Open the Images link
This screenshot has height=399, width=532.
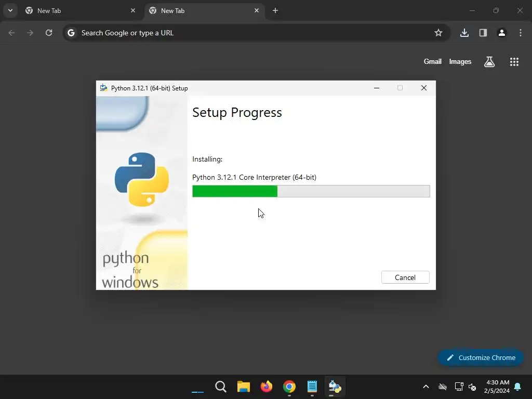point(460,61)
